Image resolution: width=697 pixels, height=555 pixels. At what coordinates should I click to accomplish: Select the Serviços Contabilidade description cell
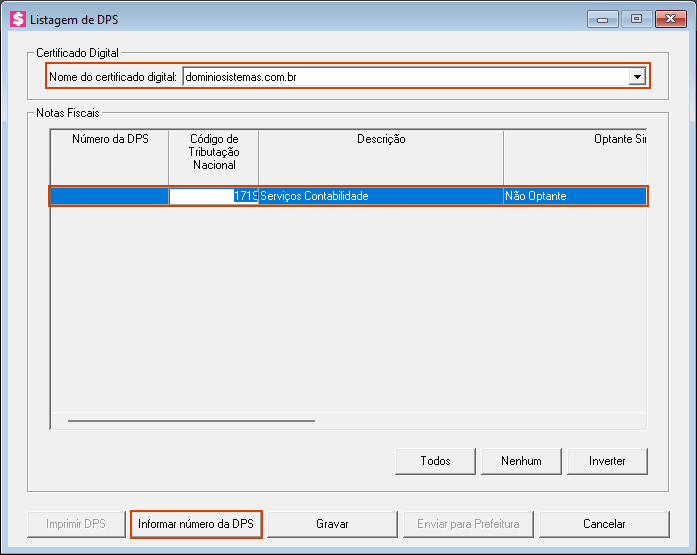380,196
